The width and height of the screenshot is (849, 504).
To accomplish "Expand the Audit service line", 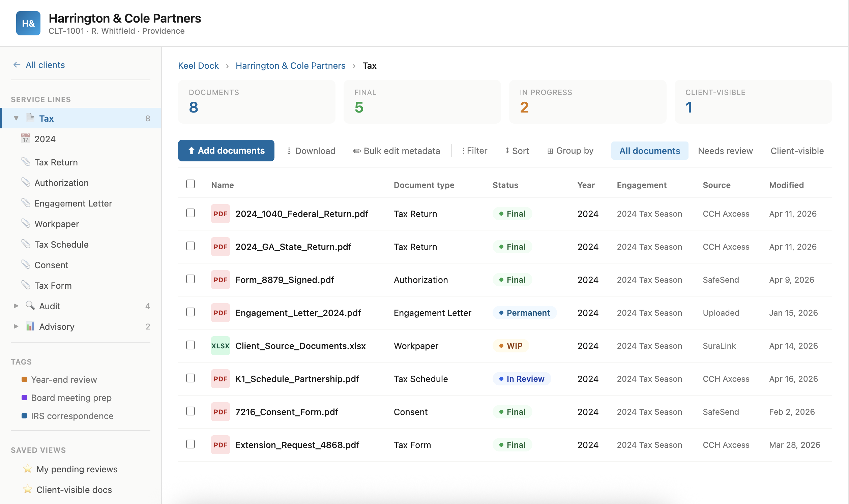I will coord(16,306).
